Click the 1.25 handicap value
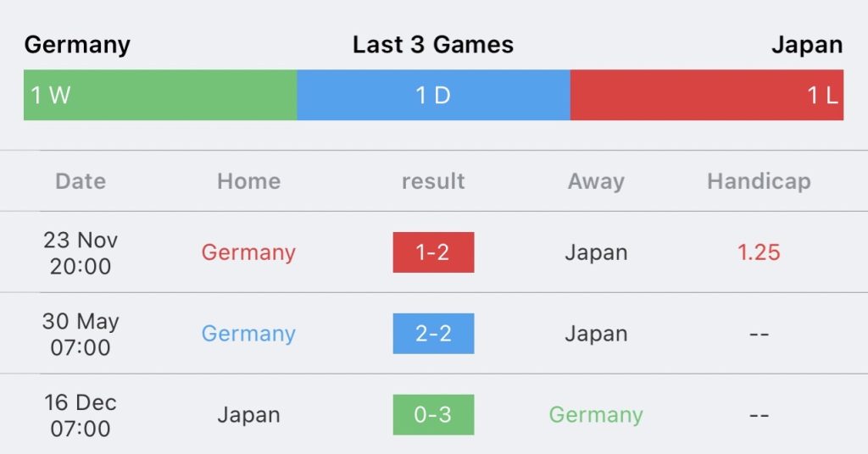Viewport: 868px width, 454px height. coord(759,252)
